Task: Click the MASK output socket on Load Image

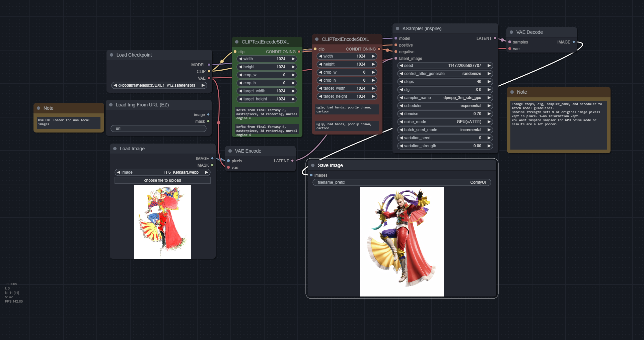Action: click(212, 165)
